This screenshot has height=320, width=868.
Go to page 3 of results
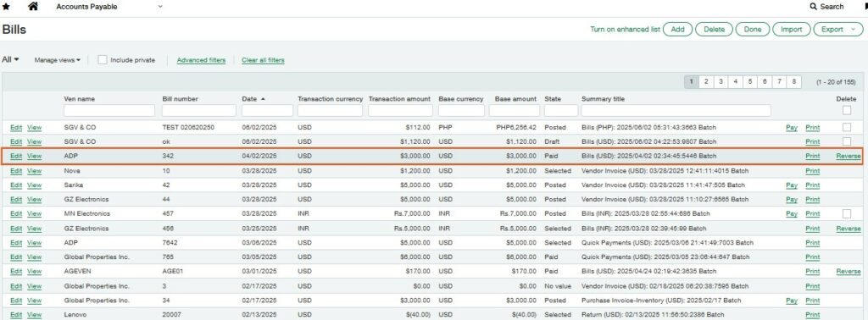pos(721,82)
